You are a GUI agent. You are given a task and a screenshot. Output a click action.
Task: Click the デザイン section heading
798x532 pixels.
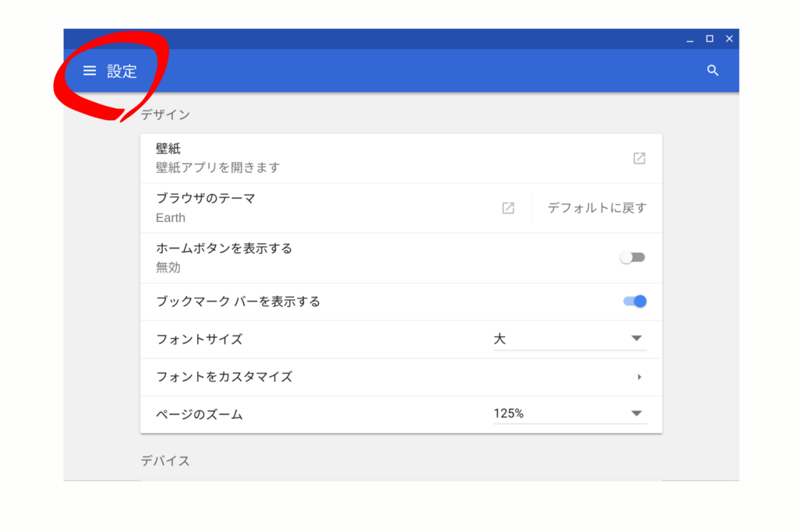[165, 115]
